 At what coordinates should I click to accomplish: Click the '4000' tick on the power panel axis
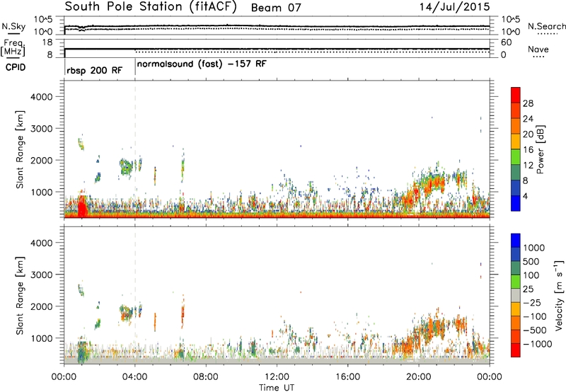click(x=41, y=97)
